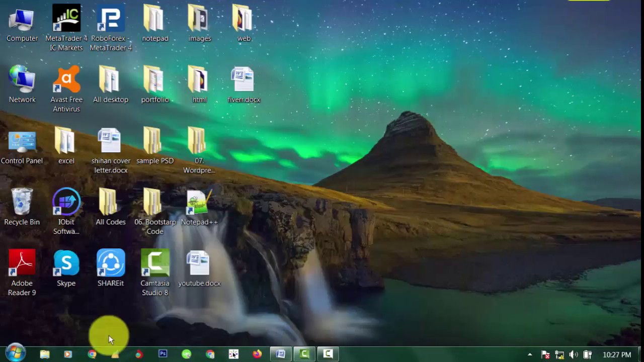Launch Firefox from the taskbar
Image resolution: width=644 pixels, height=362 pixels.
[257, 354]
